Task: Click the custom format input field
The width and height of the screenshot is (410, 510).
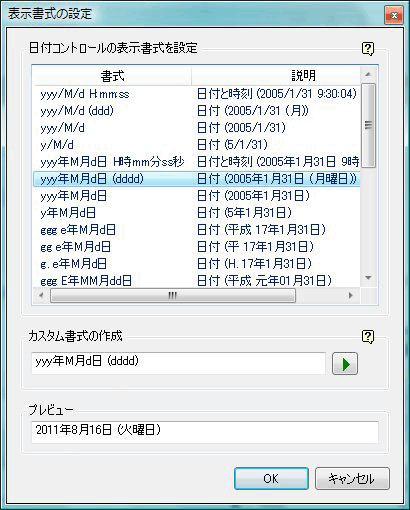Action: (x=178, y=363)
